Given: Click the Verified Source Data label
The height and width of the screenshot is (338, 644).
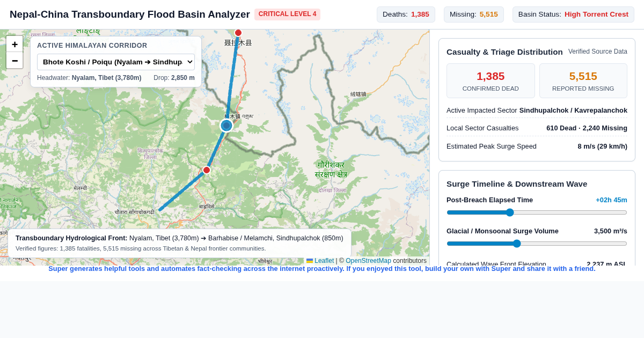Looking at the screenshot, I should tap(598, 52).
